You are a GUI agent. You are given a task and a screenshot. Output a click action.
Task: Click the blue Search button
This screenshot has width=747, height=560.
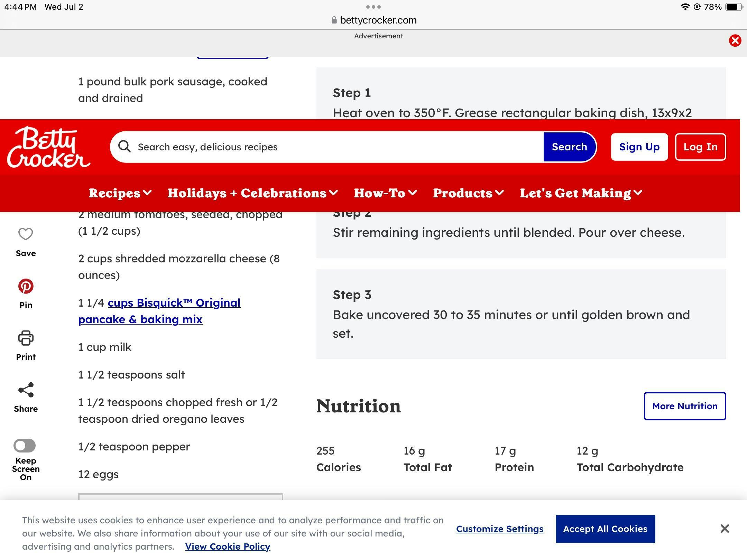pyautogui.click(x=569, y=147)
